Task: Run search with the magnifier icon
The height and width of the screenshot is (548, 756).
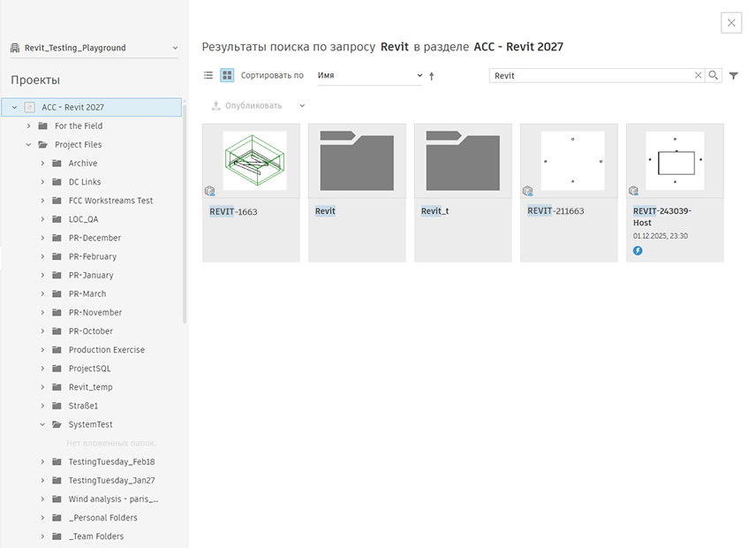Action: click(x=713, y=75)
